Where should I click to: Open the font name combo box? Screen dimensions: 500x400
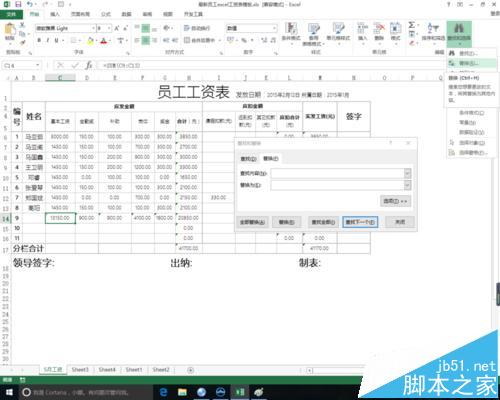click(x=65, y=28)
